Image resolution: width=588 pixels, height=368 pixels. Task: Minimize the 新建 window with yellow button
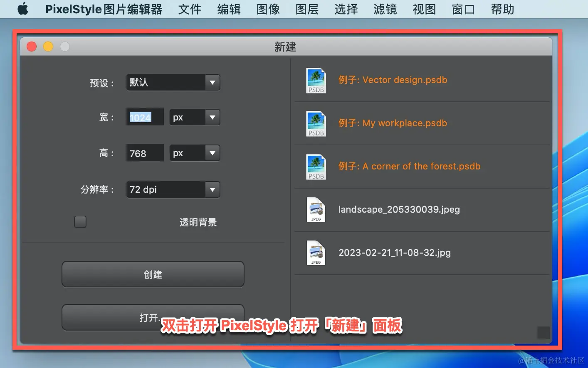point(48,47)
